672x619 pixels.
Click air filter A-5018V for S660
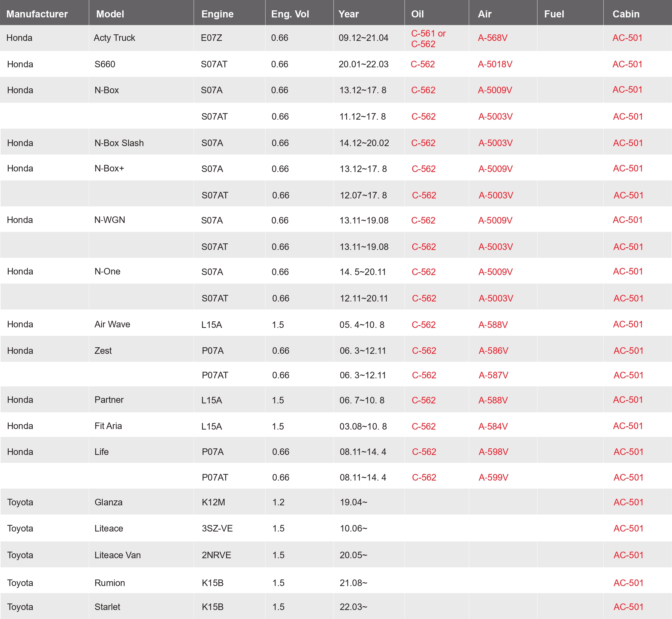495,64
